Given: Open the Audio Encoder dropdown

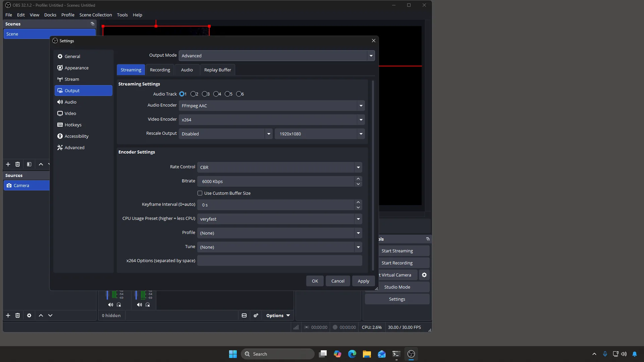Looking at the screenshot, I should [x=272, y=106].
